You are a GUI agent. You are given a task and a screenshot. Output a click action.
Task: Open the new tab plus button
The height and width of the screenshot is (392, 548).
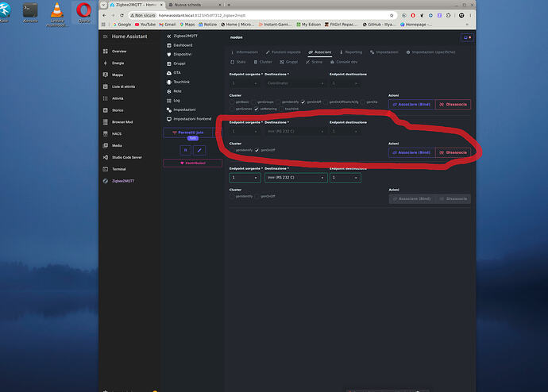tap(229, 5)
